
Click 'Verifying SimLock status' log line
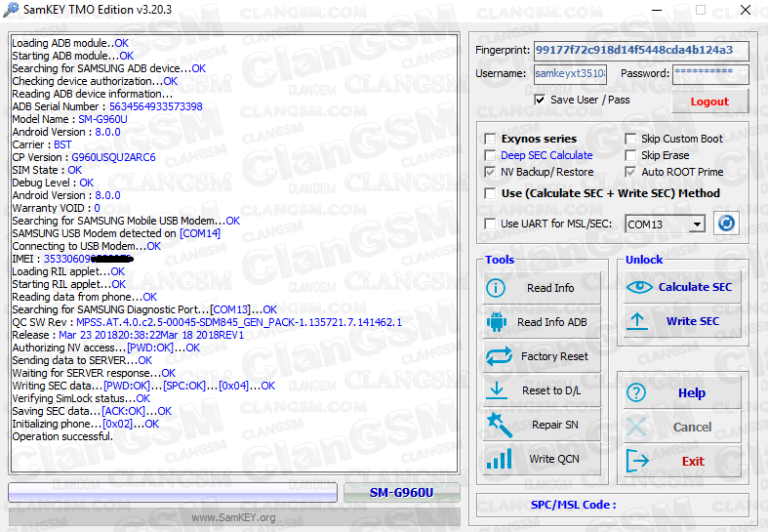(x=81, y=398)
